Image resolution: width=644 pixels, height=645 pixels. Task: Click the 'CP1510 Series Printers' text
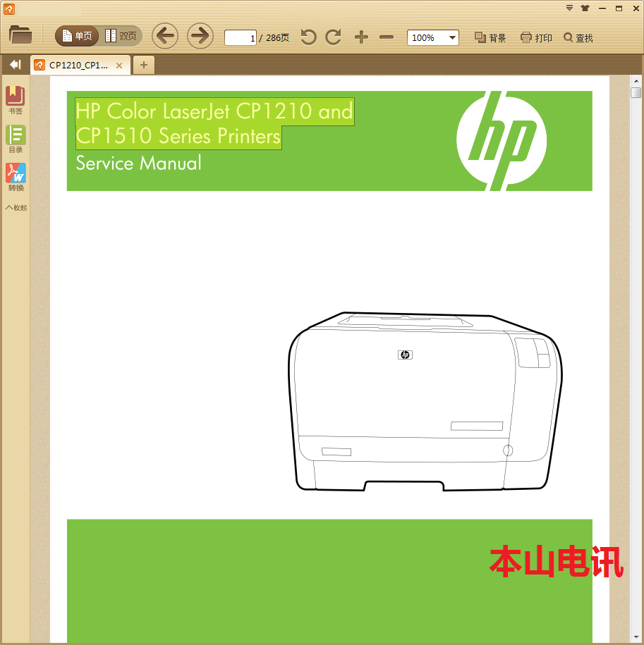(178, 137)
